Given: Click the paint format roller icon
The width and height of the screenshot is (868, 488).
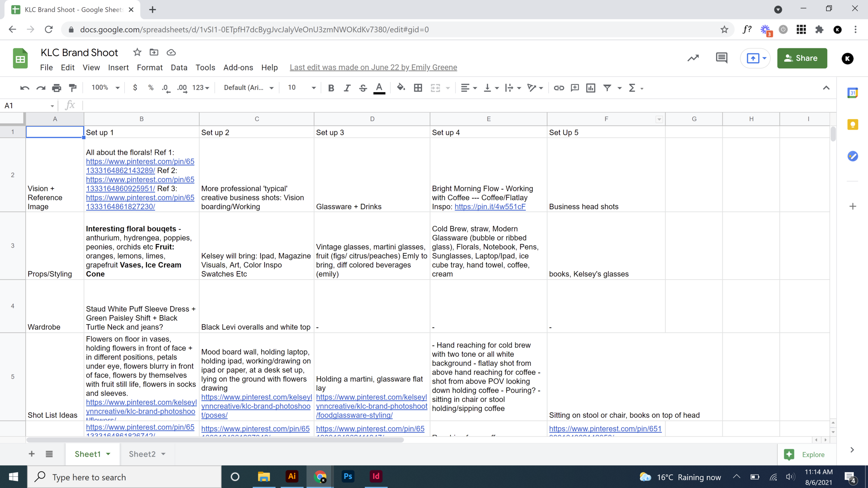Looking at the screenshot, I should (x=73, y=88).
